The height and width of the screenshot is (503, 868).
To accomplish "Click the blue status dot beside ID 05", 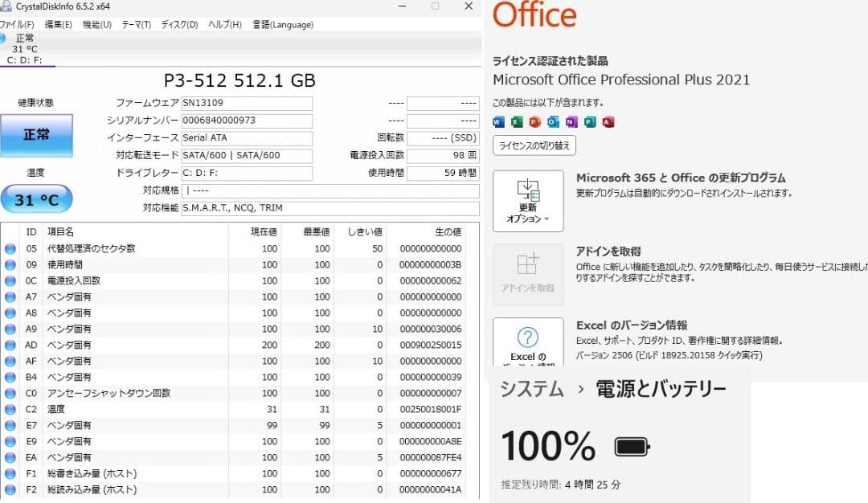I will pyautogui.click(x=9, y=248).
